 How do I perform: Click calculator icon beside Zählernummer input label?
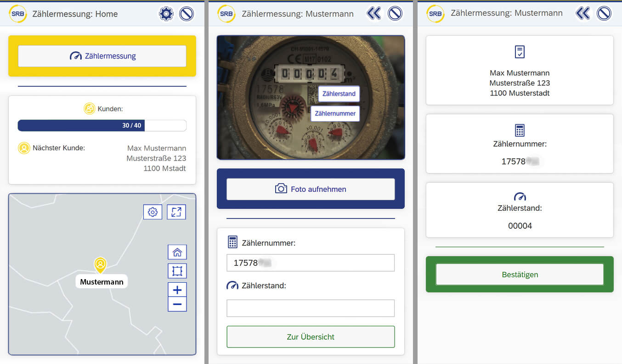click(232, 242)
